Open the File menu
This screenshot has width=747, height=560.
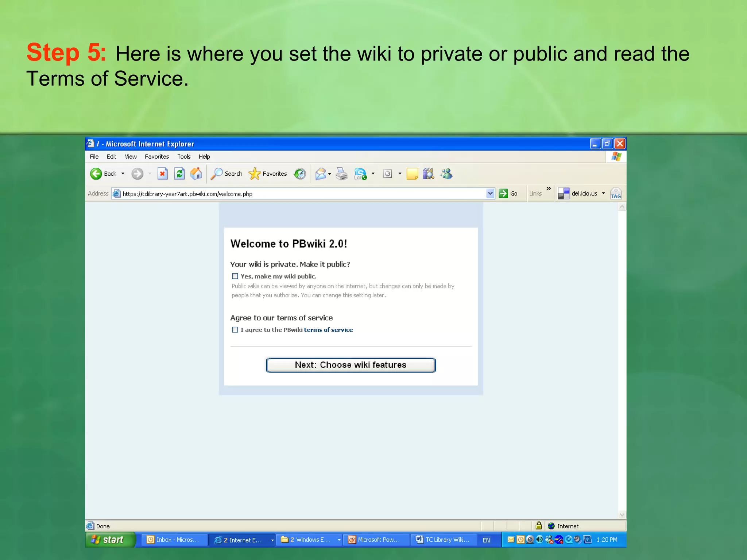tap(94, 156)
